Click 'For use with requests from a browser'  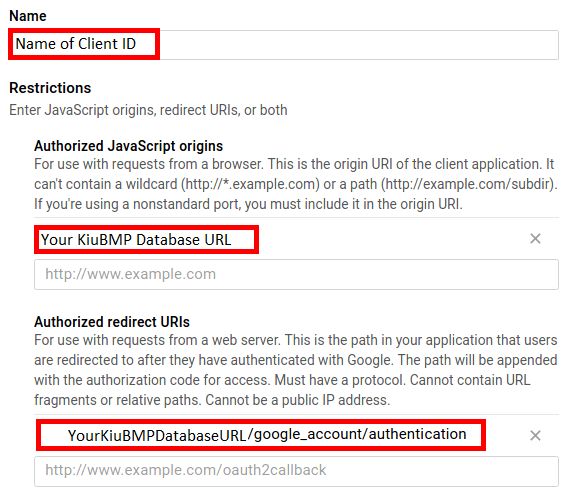(x=149, y=164)
